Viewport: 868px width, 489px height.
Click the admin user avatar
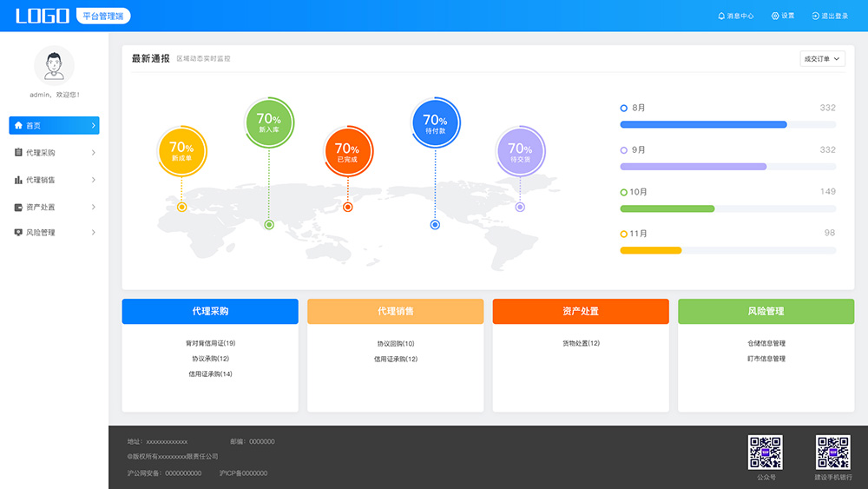[54, 66]
